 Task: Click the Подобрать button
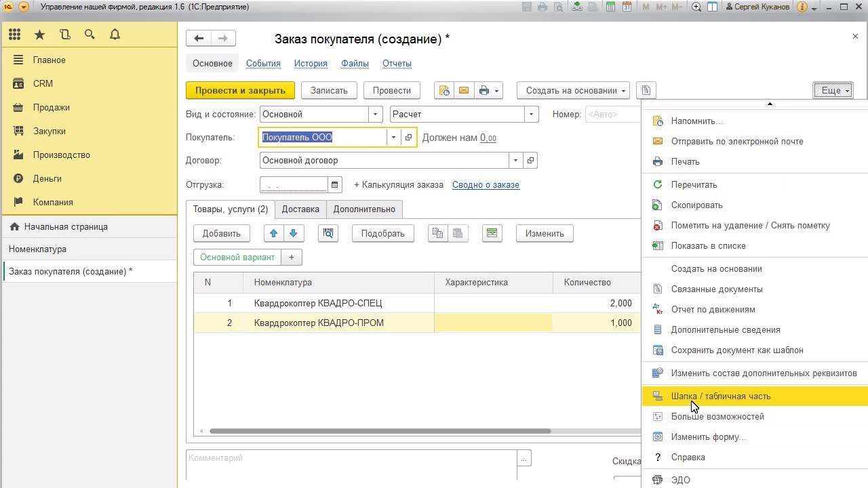tap(382, 233)
